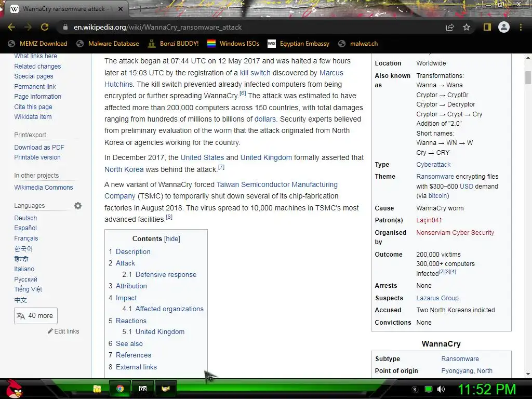Go back to the previous page
The height and width of the screenshot is (399, 532).
11,27
